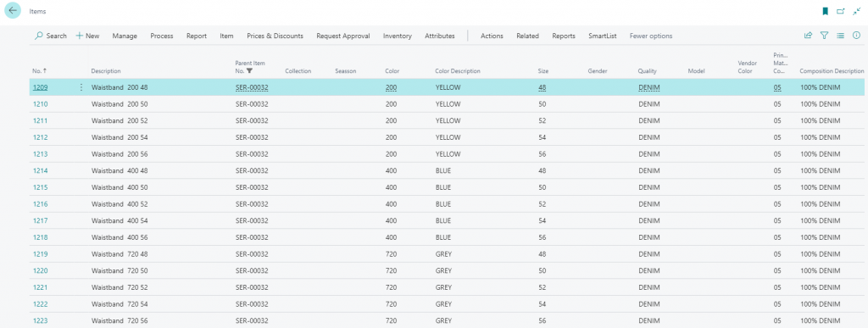Open the Prices & Discounts menu
The height and width of the screenshot is (328, 868).
pyautogui.click(x=275, y=36)
